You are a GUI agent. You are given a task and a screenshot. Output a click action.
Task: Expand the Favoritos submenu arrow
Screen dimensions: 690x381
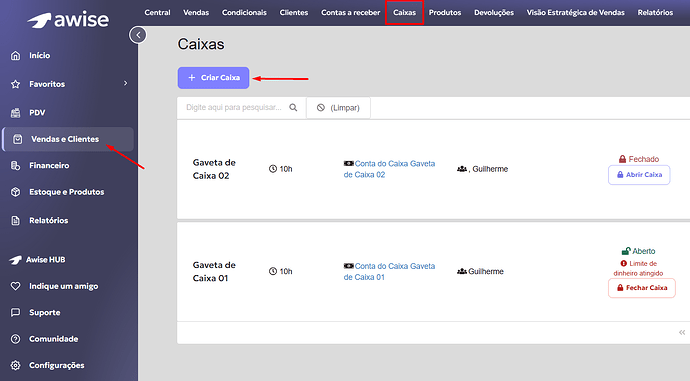pyautogui.click(x=125, y=83)
